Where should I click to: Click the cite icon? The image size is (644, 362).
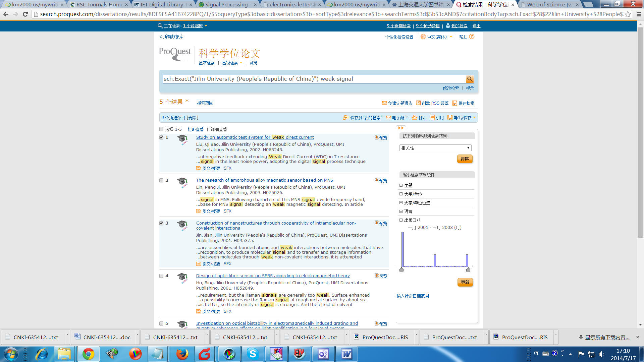coord(432,117)
